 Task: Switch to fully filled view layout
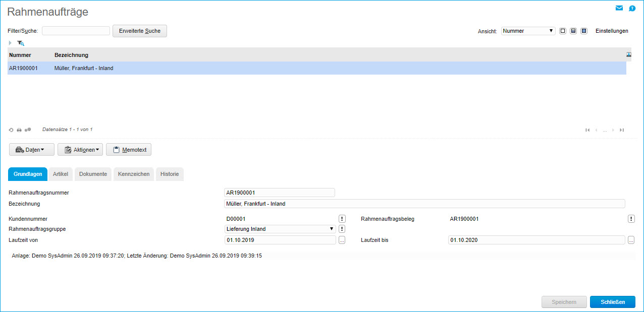tap(584, 31)
